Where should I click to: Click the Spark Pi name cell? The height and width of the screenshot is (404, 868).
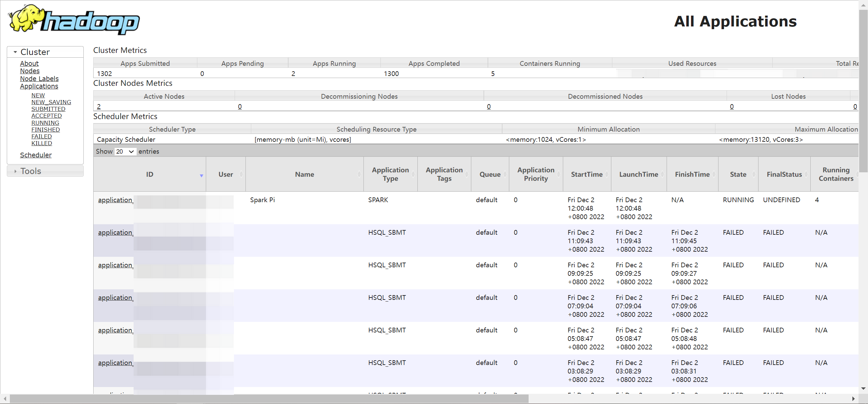click(262, 200)
